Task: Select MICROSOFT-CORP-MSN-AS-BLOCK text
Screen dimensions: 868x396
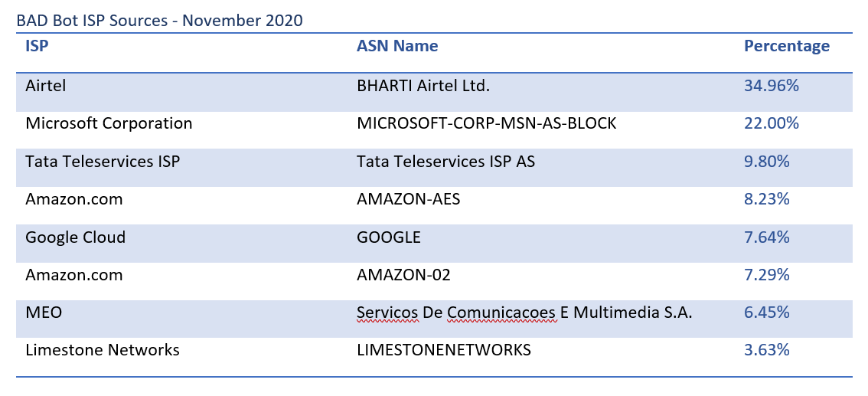Action: [x=486, y=123]
